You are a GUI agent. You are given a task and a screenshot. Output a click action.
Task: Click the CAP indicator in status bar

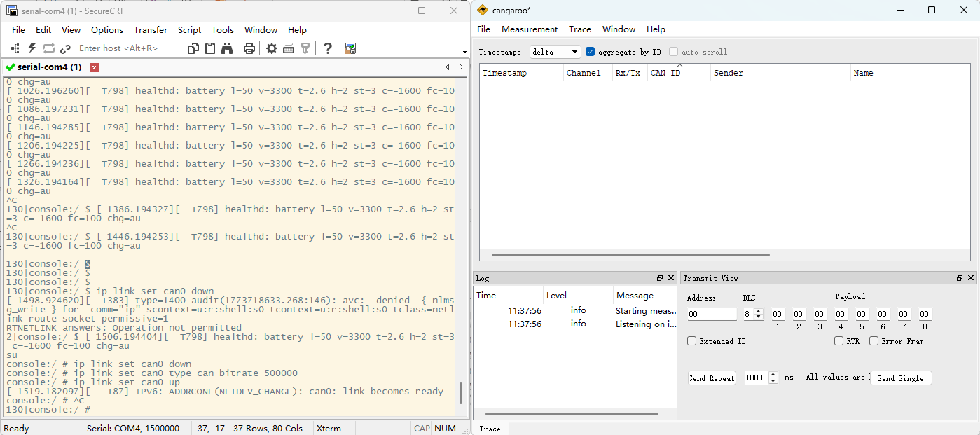pos(422,428)
